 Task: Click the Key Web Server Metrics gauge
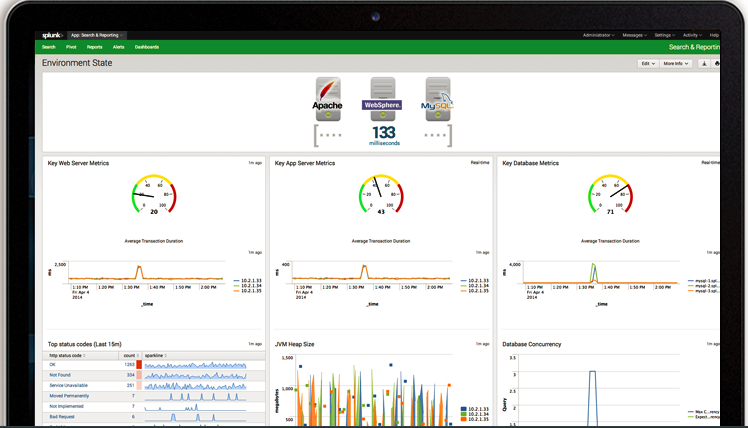point(154,194)
